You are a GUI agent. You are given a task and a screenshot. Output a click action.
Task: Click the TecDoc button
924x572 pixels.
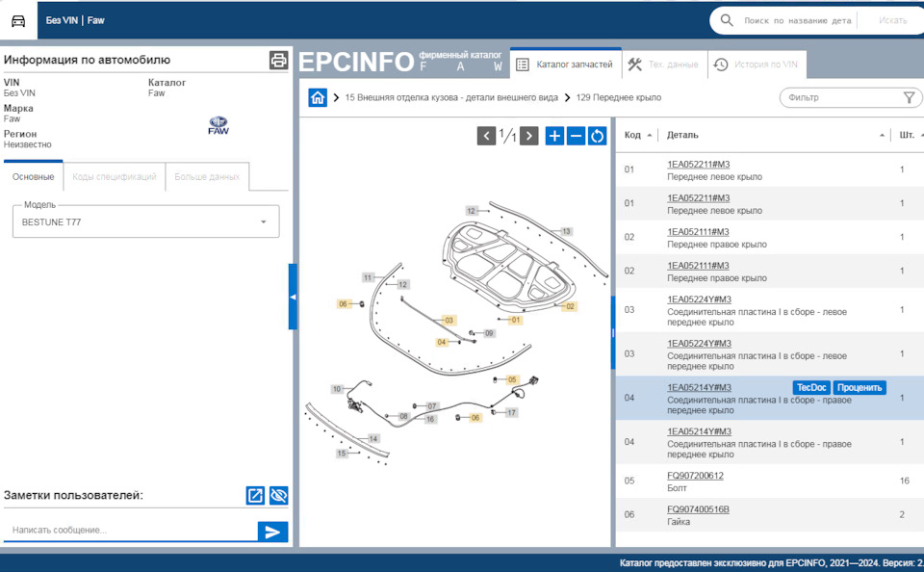click(811, 387)
